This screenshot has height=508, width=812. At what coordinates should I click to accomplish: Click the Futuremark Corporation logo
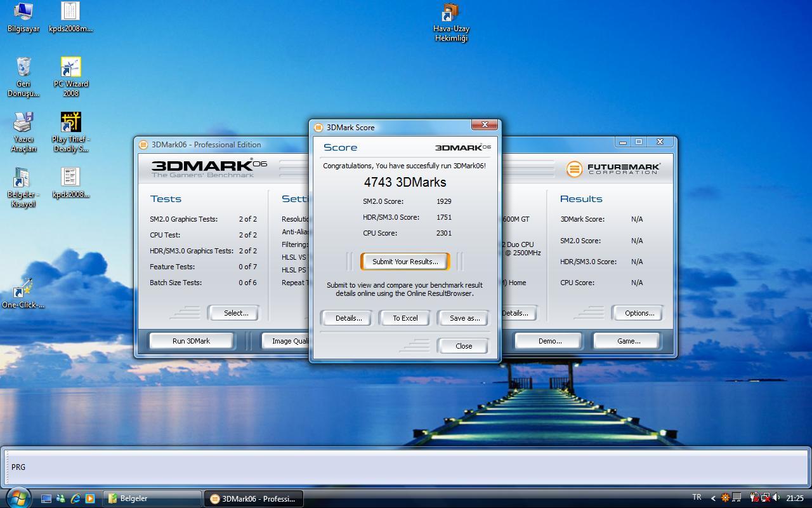coord(613,169)
